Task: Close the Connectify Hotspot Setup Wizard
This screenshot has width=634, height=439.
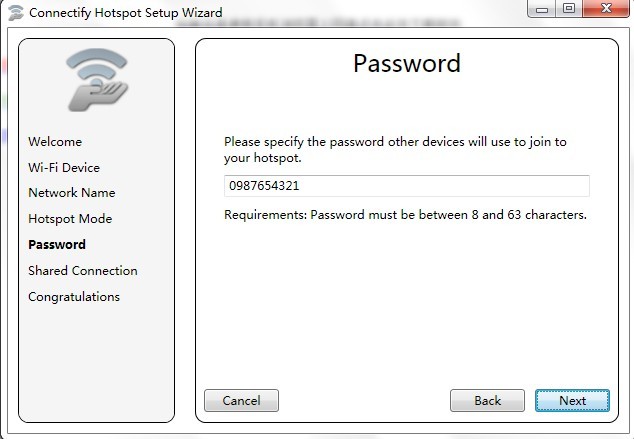Action: coord(606,8)
